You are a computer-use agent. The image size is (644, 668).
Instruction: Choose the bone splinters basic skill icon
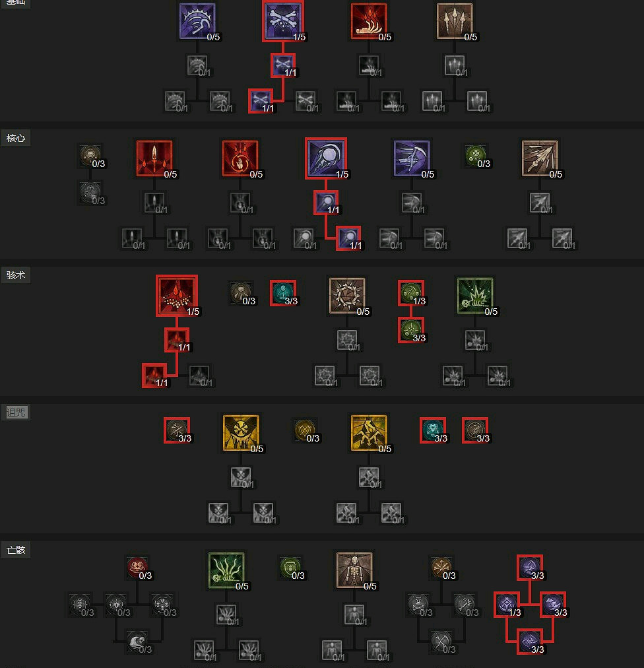coord(455,21)
